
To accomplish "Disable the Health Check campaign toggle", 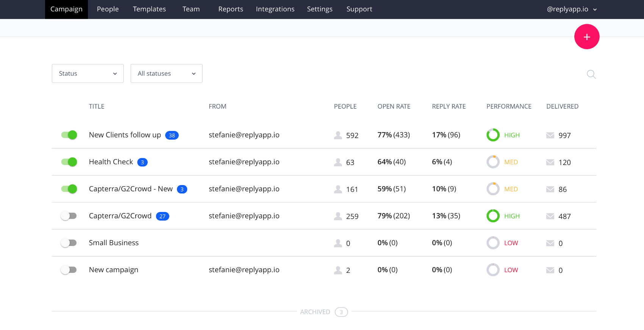I will [69, 162].
